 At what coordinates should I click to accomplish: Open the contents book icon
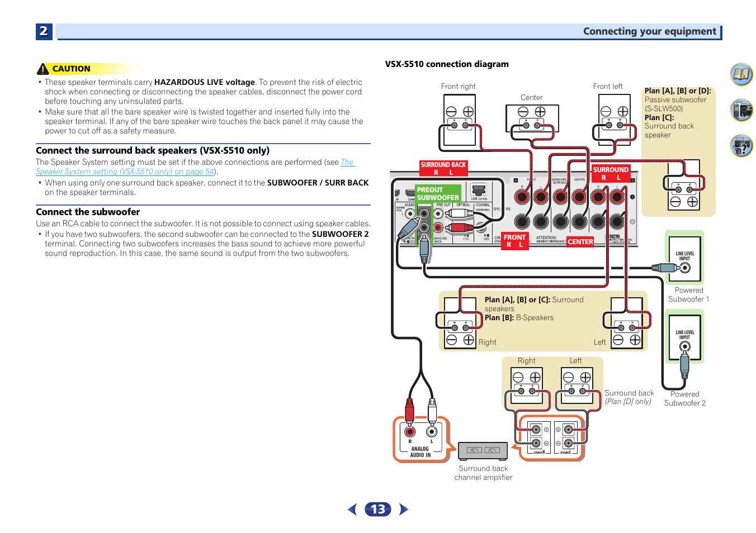coord(741,74)
